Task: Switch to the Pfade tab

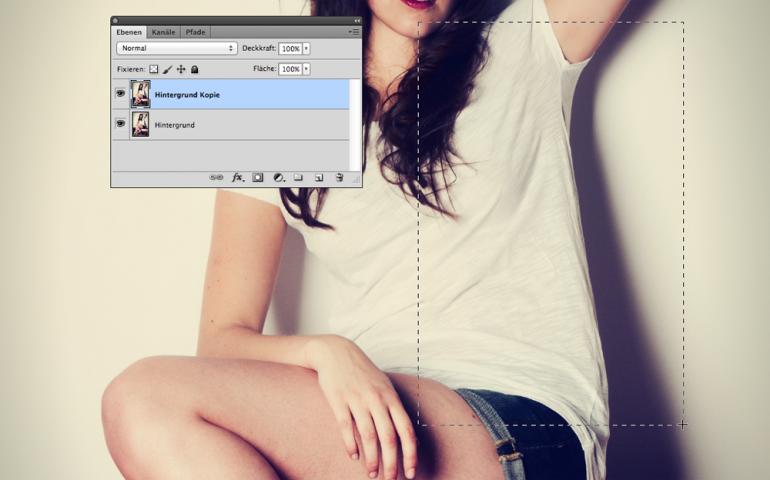Action: 195,32
